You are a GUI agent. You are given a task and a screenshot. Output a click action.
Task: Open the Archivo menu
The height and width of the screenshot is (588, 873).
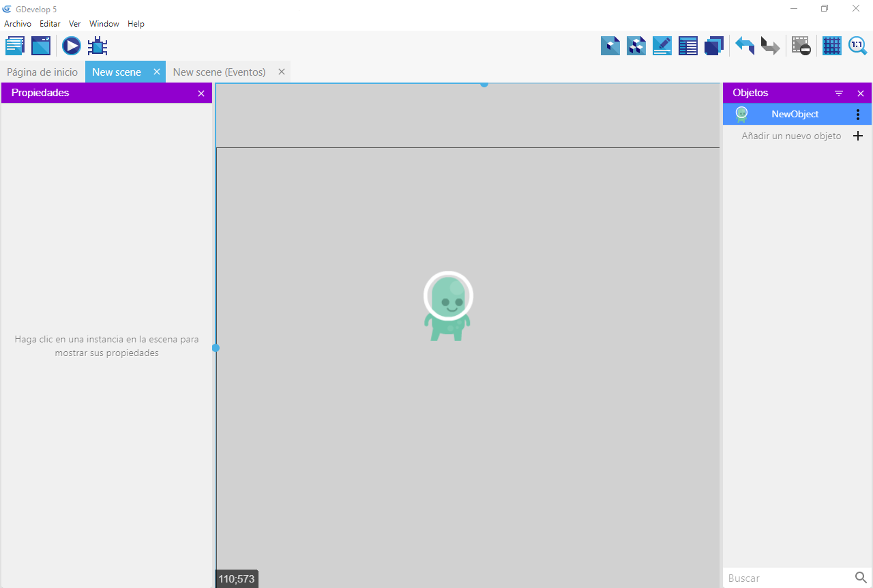(x=18, y=24)
